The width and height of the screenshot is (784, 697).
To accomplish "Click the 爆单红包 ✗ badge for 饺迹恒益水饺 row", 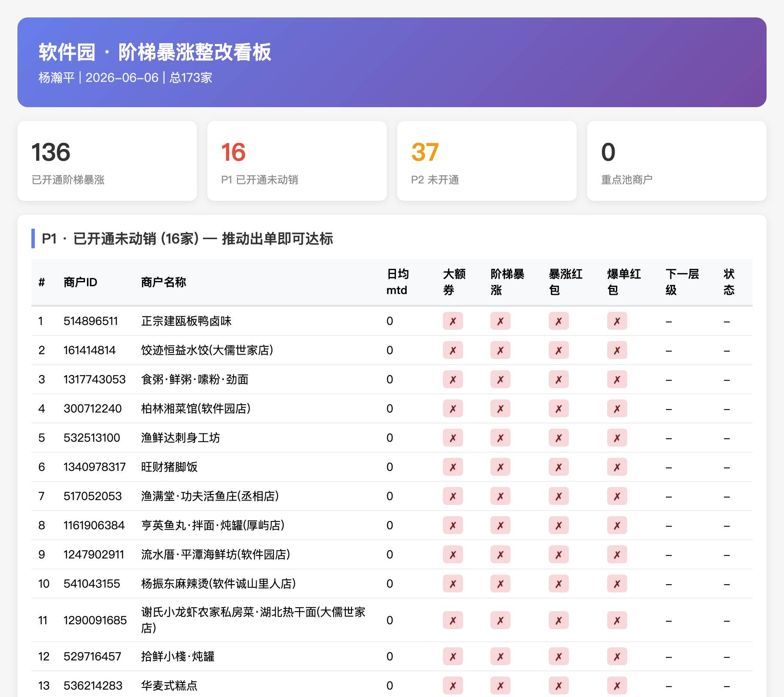I will coord(617,350).
